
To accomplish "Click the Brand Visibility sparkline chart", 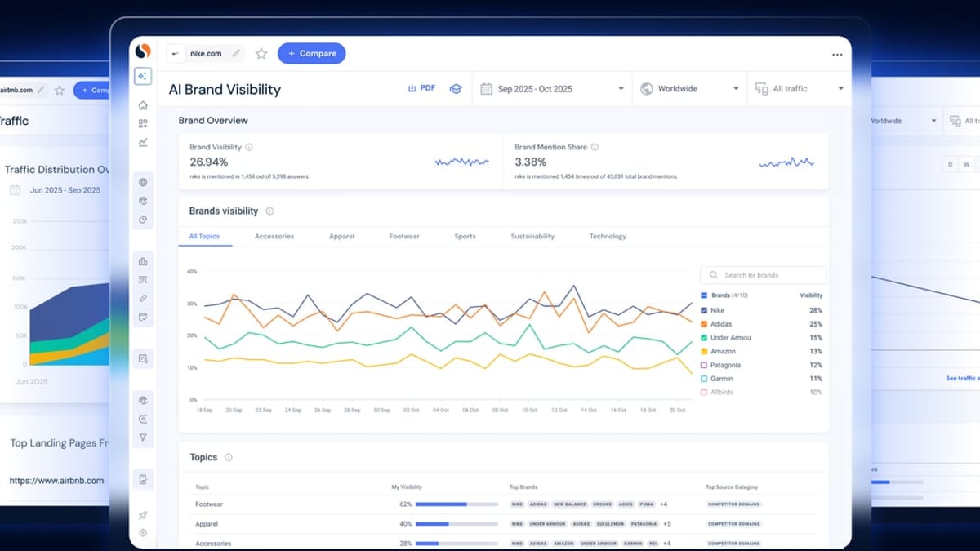I will tap(461, 162).
